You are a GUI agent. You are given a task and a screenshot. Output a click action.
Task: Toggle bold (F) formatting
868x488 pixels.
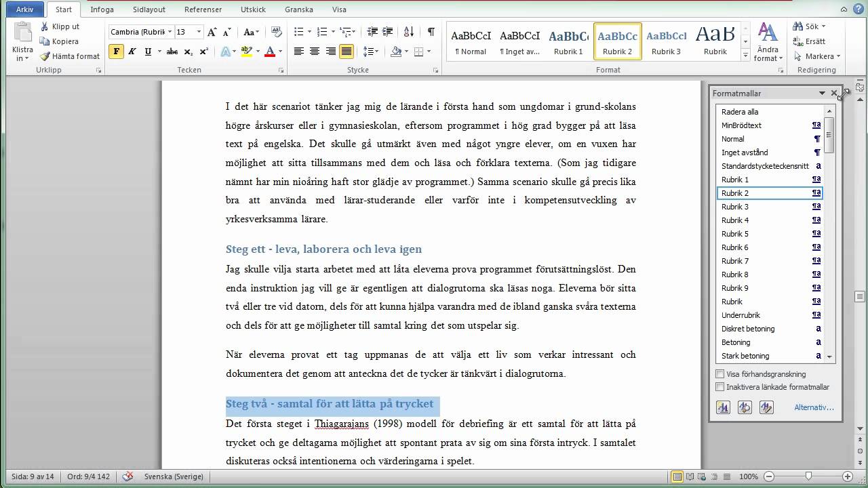[x=116, y=52]
